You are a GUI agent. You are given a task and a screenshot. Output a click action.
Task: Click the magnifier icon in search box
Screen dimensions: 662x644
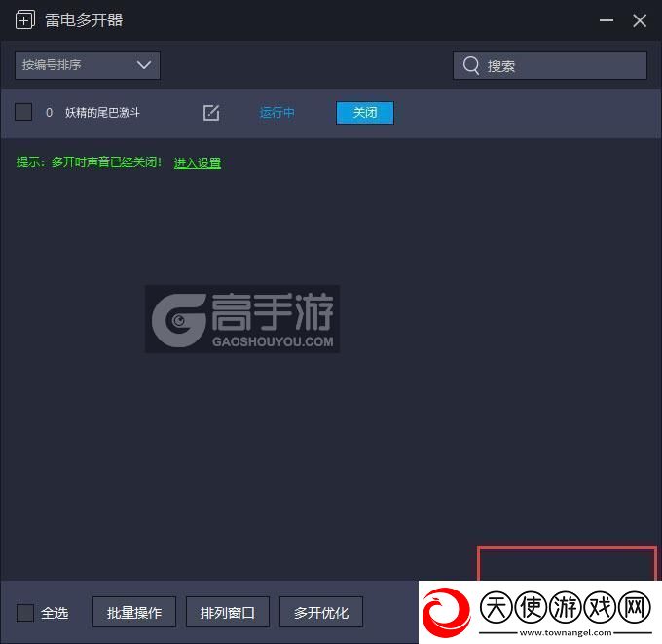tap(471, 65)
